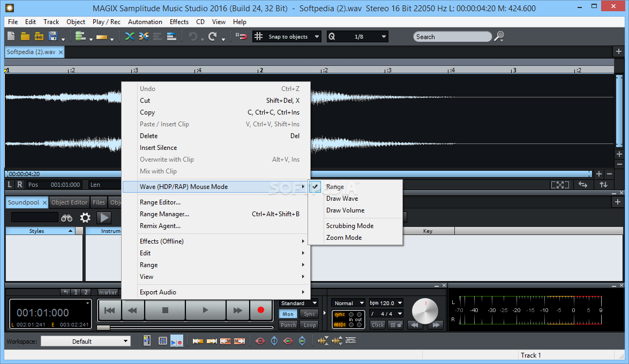Click the magnifier search icon
Viewport: 629px width, 364px height.
499,36
